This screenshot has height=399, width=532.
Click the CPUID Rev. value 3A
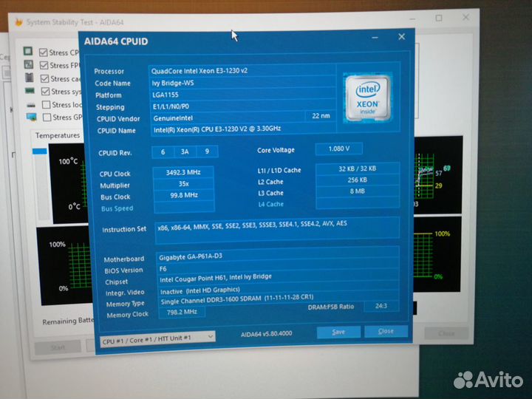tap(185, 151)
